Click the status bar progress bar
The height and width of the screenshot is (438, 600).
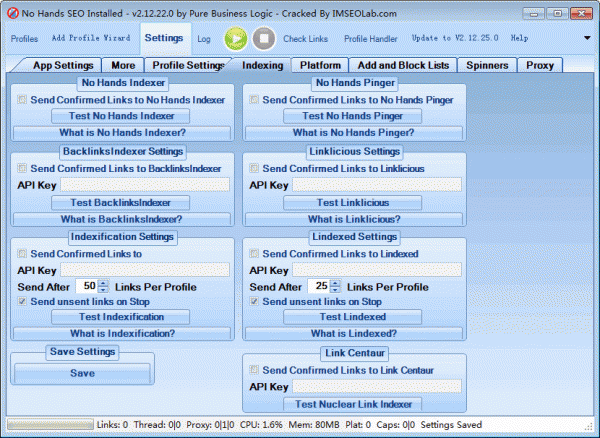pyautogui.click(x=50, y=425)
